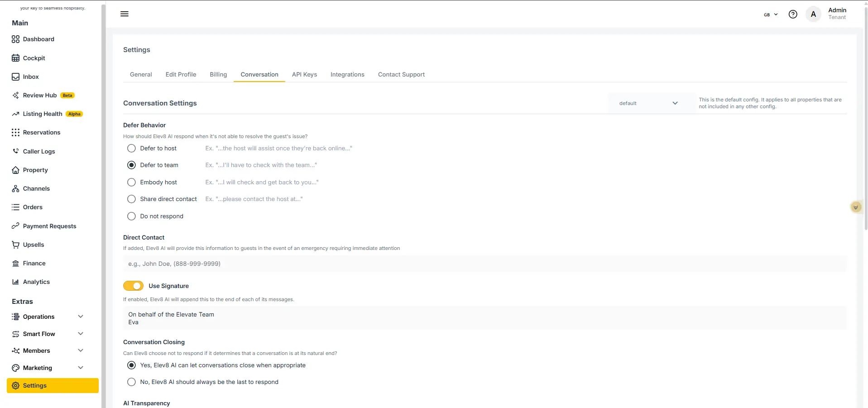
Task: Go to Cockpit in the sidebar
Action: point(28,58)
